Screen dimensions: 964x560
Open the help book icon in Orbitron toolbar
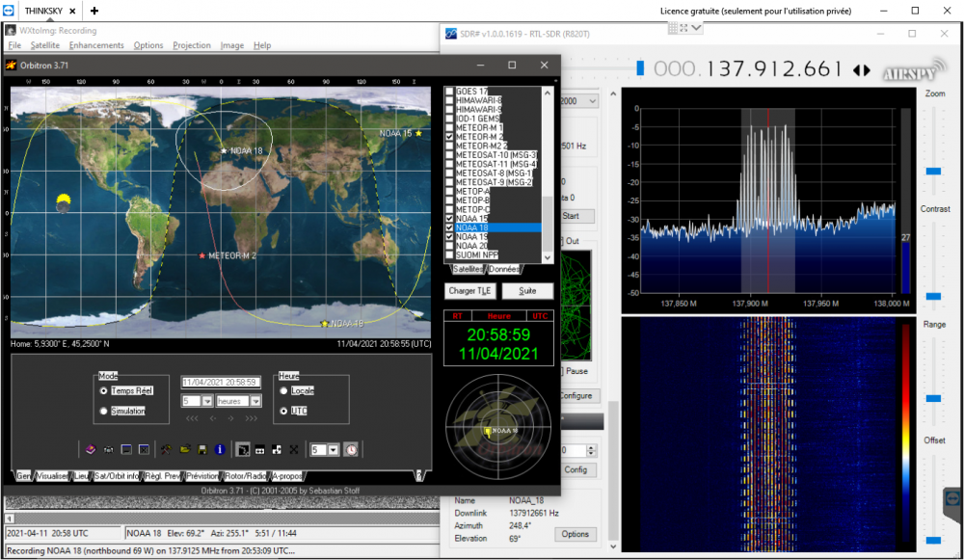pos(91,450)
